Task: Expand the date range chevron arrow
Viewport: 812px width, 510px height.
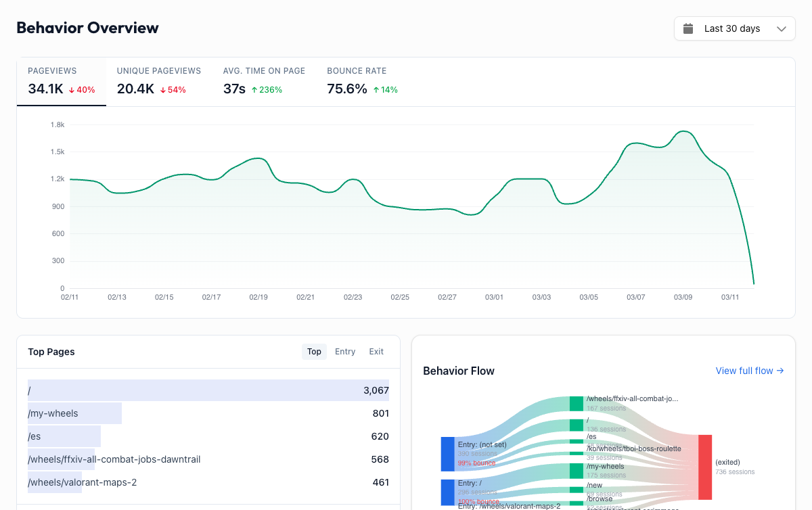Action: click(782, 28)
